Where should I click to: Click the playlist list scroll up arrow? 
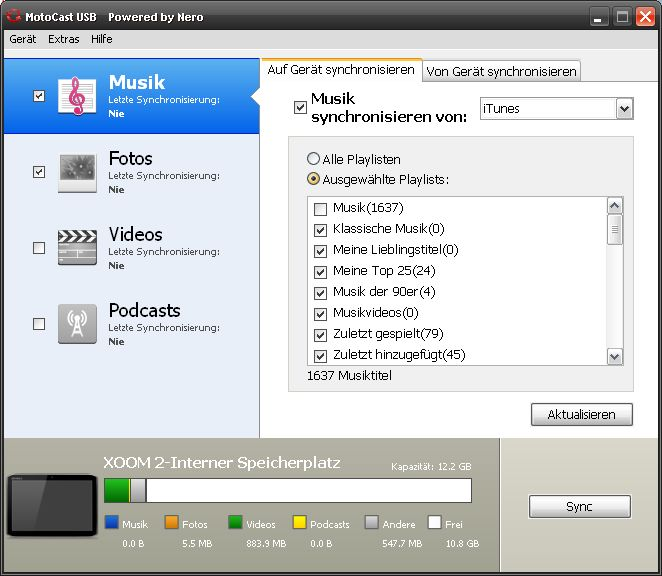point(615,206)
